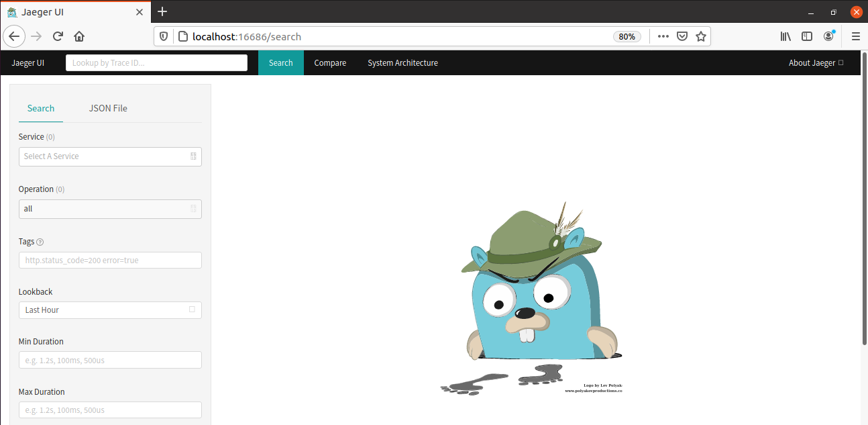
Task: Go back to previous page
Action: [x=14, y=36]
